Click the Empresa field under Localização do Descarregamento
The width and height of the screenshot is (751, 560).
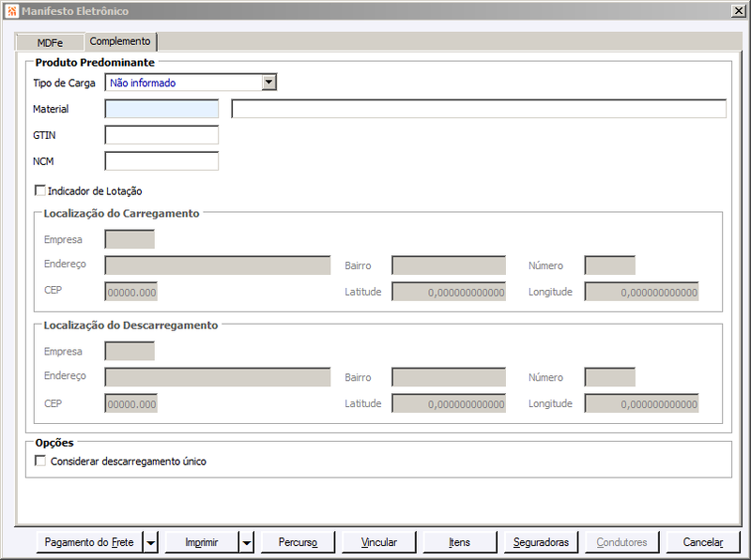click(x=130, y=351)
